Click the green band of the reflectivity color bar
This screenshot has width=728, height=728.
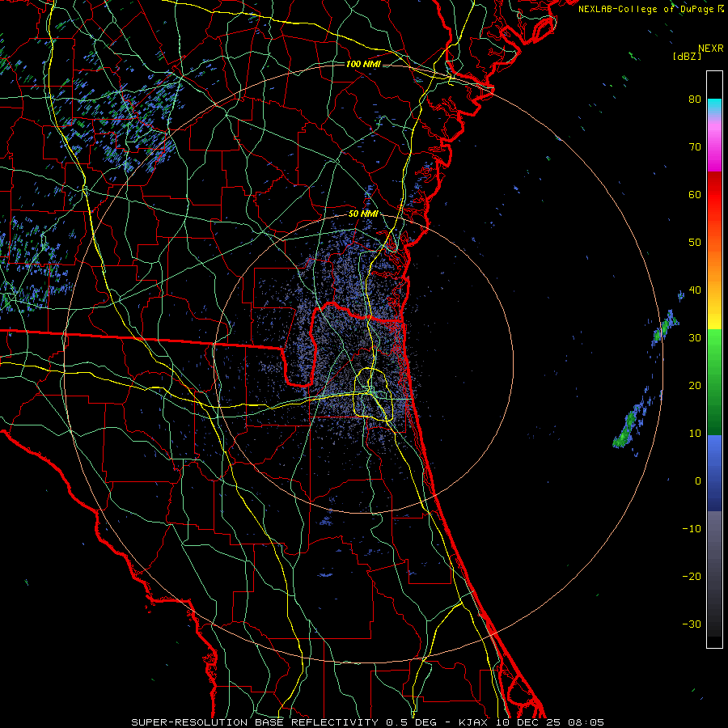tap(714, 382)
